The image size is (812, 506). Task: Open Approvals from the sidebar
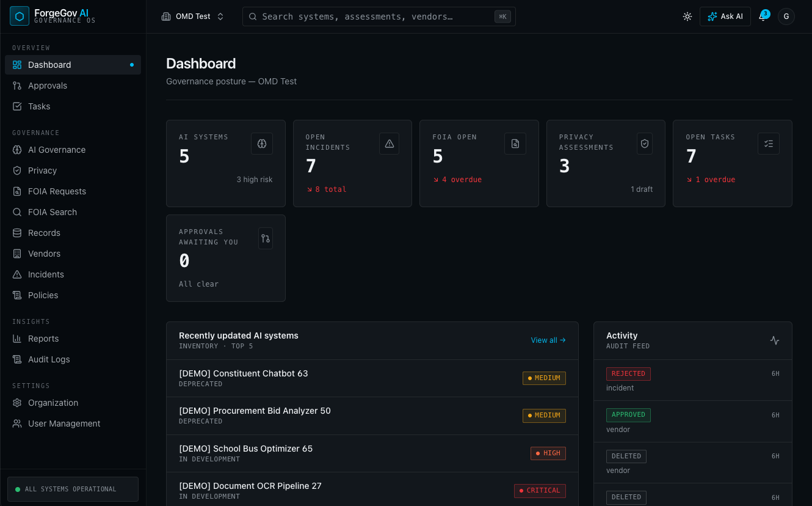click(x=73, y=86)
